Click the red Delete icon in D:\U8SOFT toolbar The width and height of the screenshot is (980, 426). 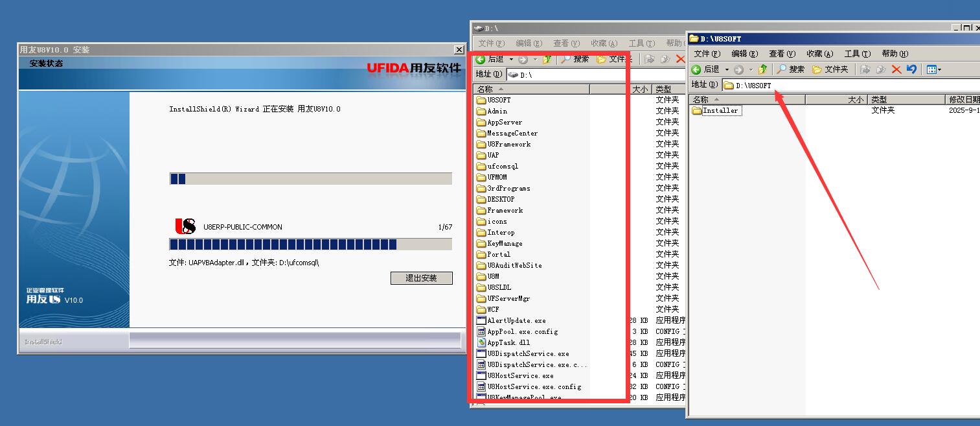pos(896,69)
